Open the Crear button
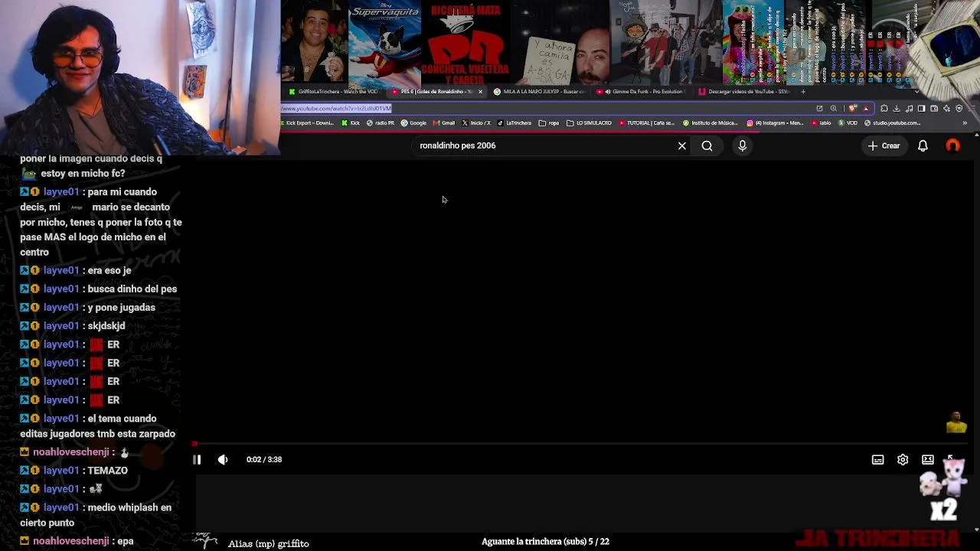 pos(884,145)
